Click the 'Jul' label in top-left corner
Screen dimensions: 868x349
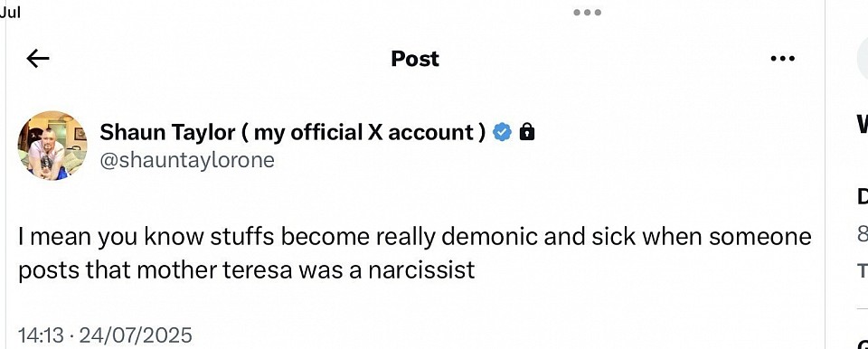(x=10, y=12)
